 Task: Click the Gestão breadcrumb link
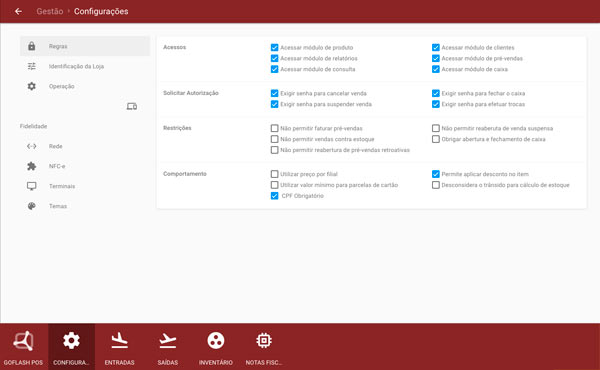pyautogui.click(x=50, y=11)
